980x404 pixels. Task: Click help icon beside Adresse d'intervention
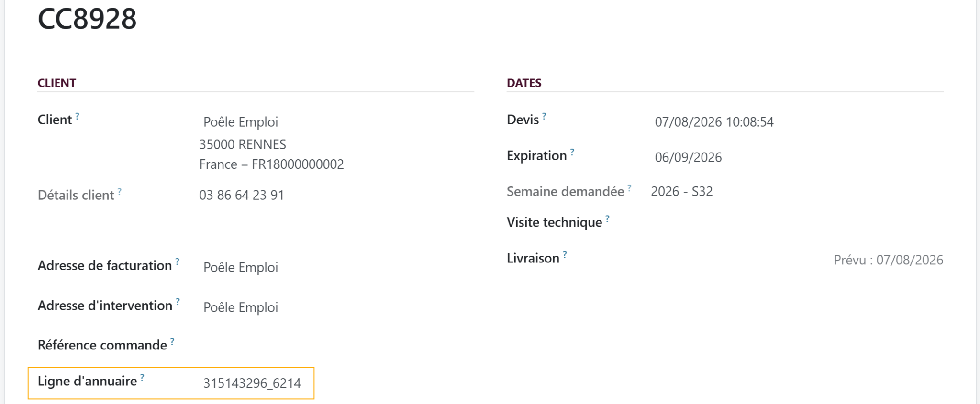tap(178, 302)
